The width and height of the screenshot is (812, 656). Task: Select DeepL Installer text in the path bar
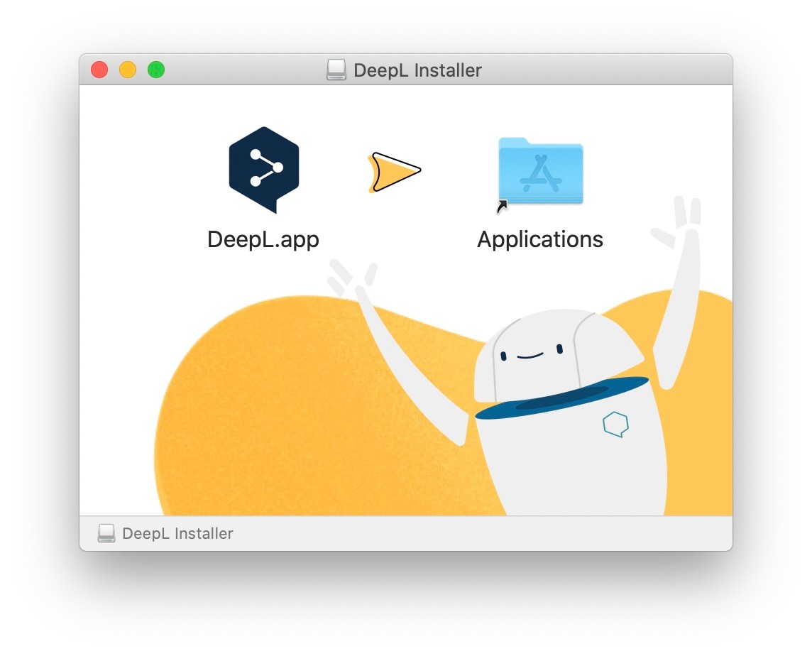click(x=177, y=534)
